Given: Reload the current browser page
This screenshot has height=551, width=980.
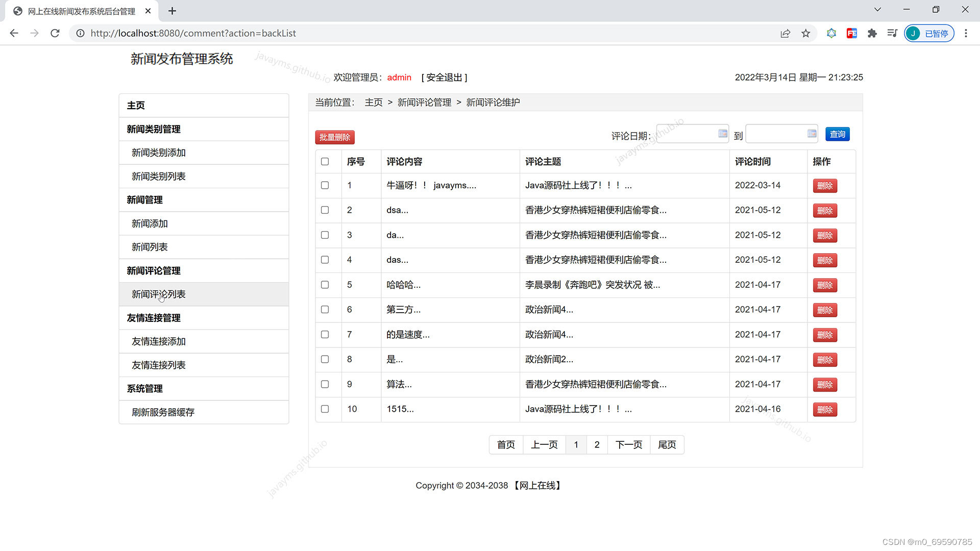Looking at the screenshot, I should click(55, 33).
